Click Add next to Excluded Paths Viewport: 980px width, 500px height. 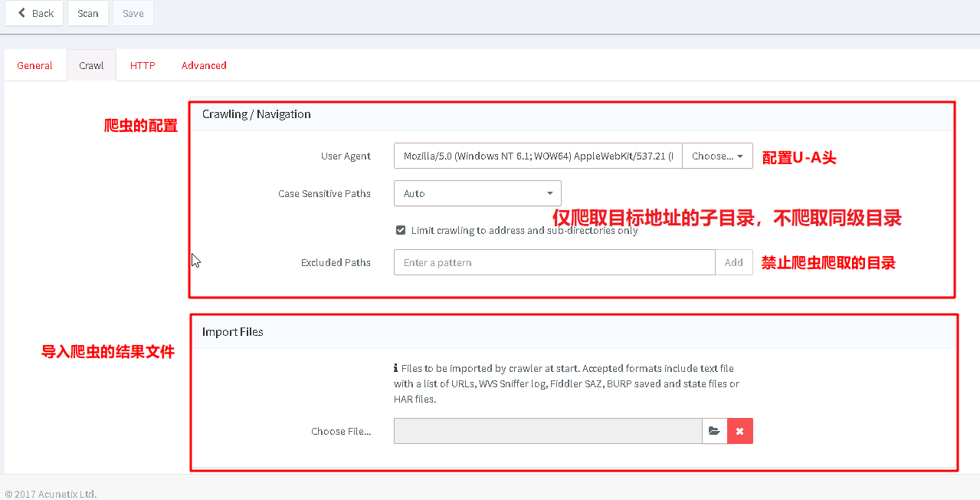coord(734,262)
